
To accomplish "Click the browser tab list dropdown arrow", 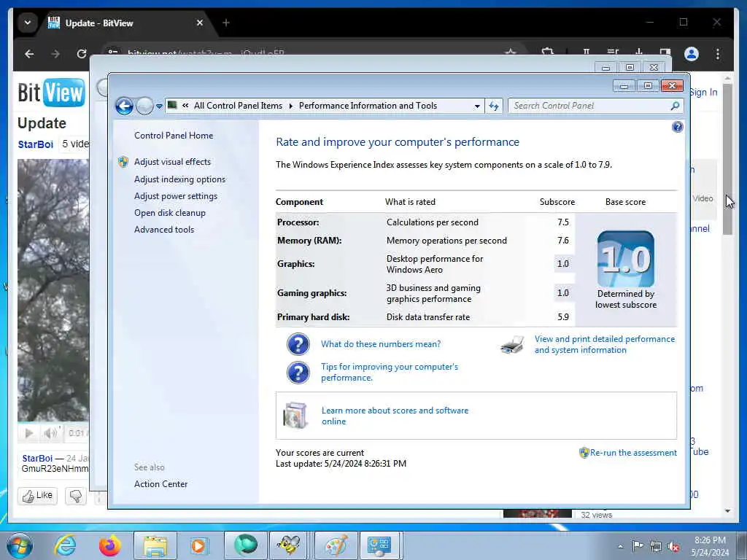I will tap(28, 23).
